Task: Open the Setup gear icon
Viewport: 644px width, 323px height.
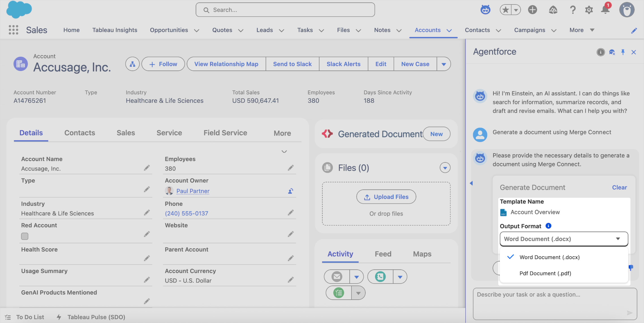Action: [x=589, y=10]
